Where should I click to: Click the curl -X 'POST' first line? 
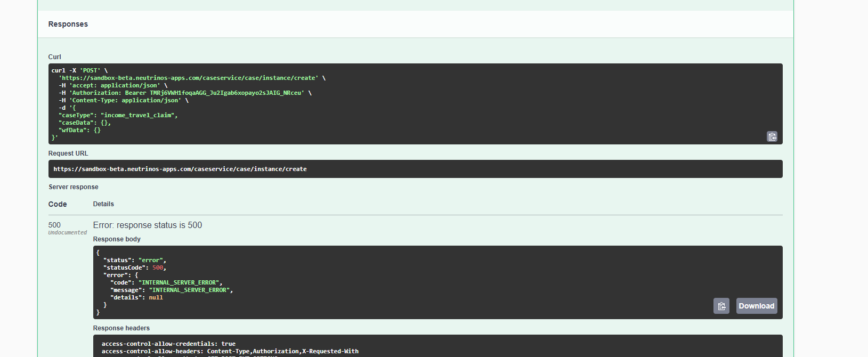click(79, 70)
